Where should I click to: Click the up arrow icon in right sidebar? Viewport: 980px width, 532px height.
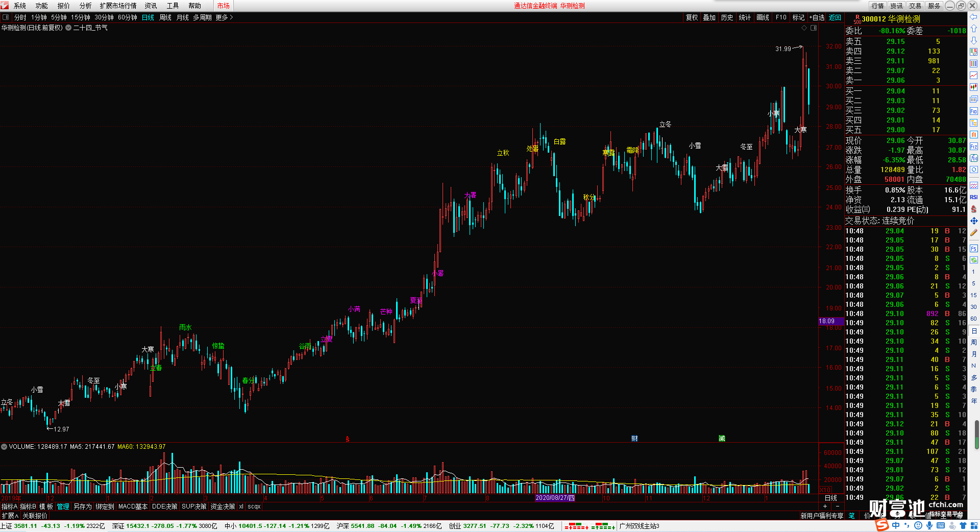coord(973,29)
